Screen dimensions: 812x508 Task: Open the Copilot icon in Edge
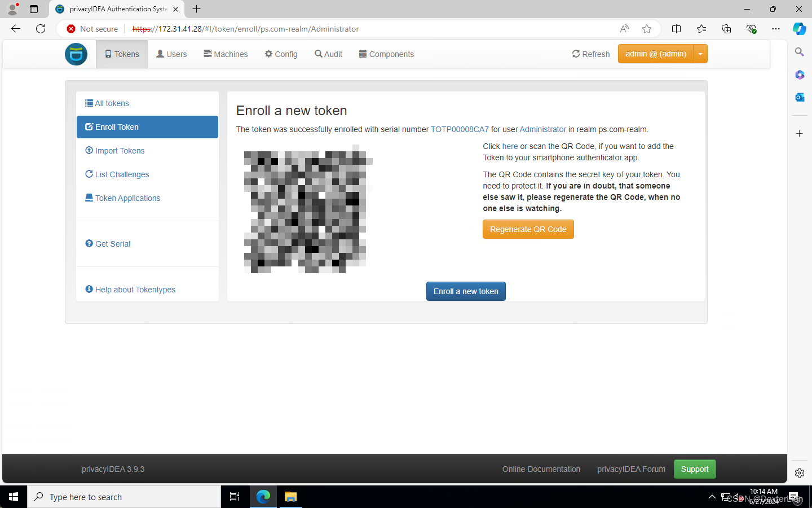point(800,29)
